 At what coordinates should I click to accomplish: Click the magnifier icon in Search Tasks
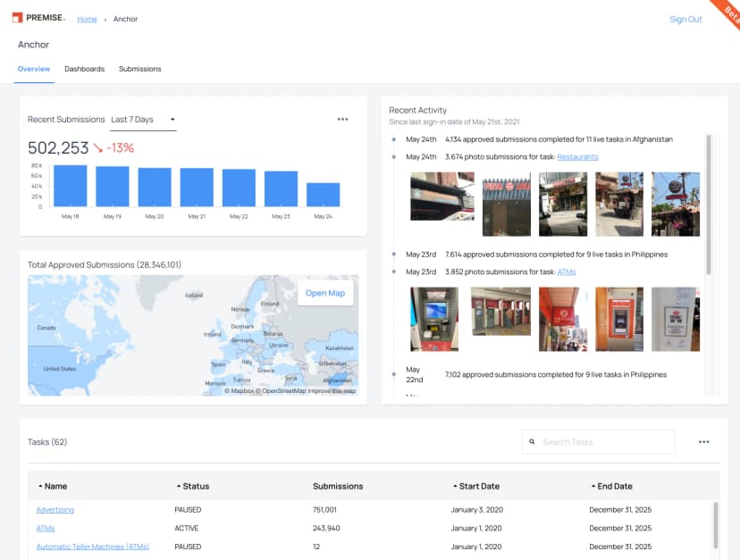[x=533, y=441]
